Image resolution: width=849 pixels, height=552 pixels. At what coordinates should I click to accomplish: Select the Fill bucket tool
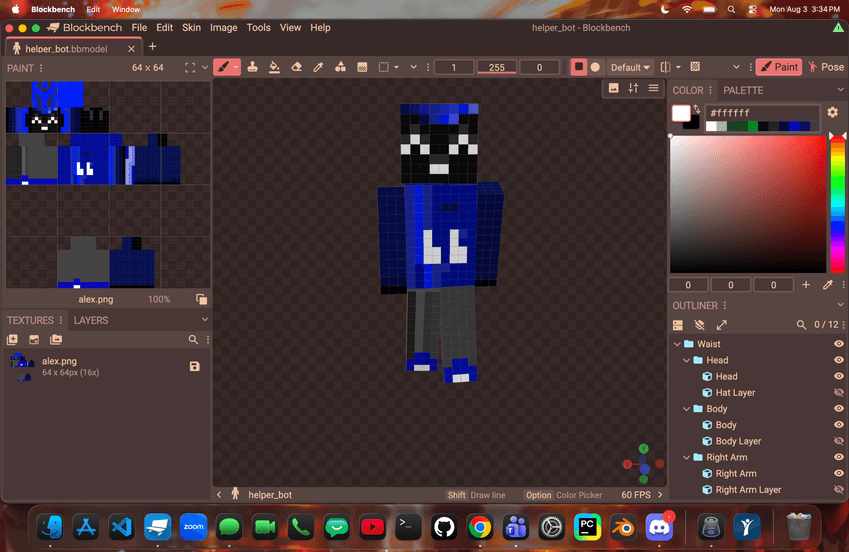click(x=275, y=67)
